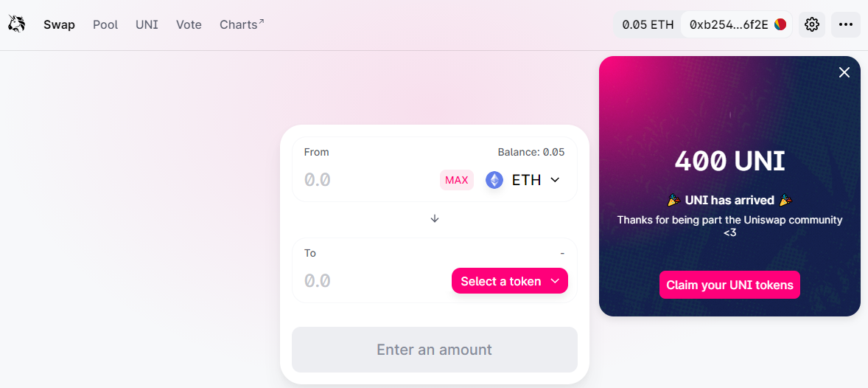Open the settings gear icon
Viewport: 868px width, 388px height.
pos(812,24)
